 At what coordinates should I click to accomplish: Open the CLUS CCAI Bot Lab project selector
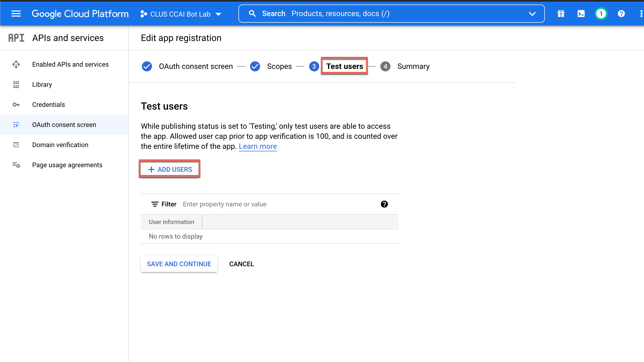[x=181, y=14]
